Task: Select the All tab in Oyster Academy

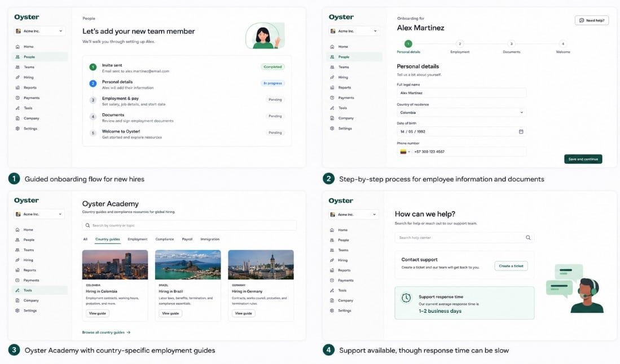Action: point(85,239)
